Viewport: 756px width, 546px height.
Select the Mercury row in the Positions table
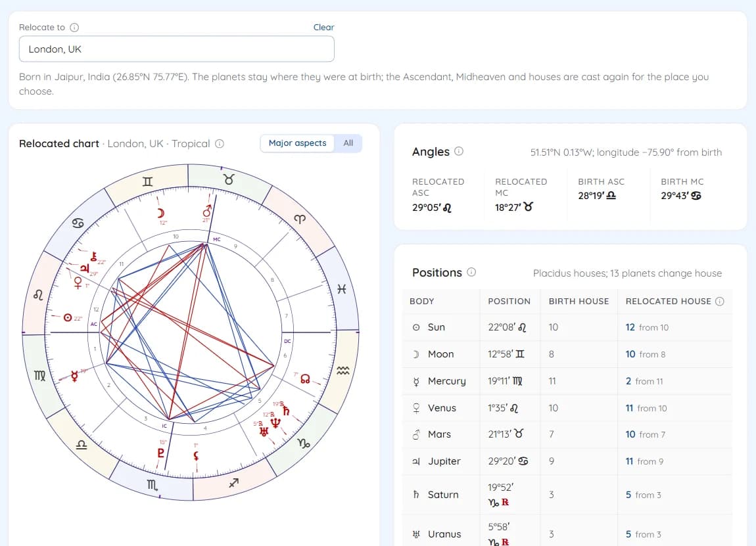tap(567, 381)
